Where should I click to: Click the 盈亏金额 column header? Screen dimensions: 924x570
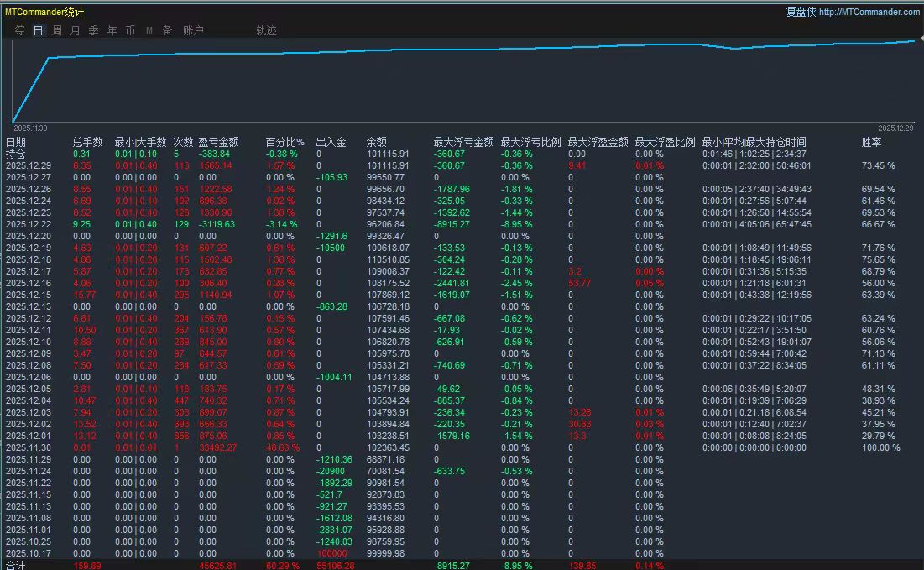coord(218,142)
